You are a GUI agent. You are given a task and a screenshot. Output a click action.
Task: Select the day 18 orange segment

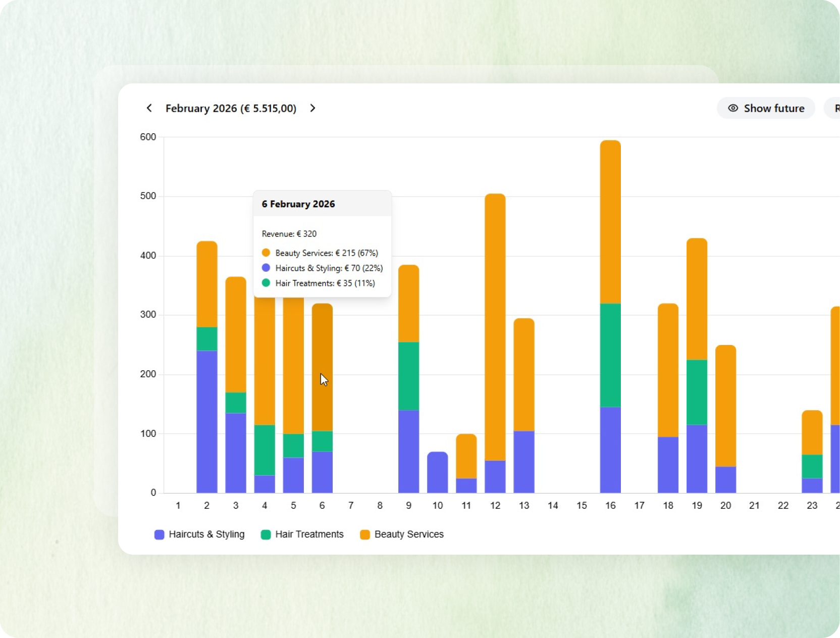click(668, 370)
